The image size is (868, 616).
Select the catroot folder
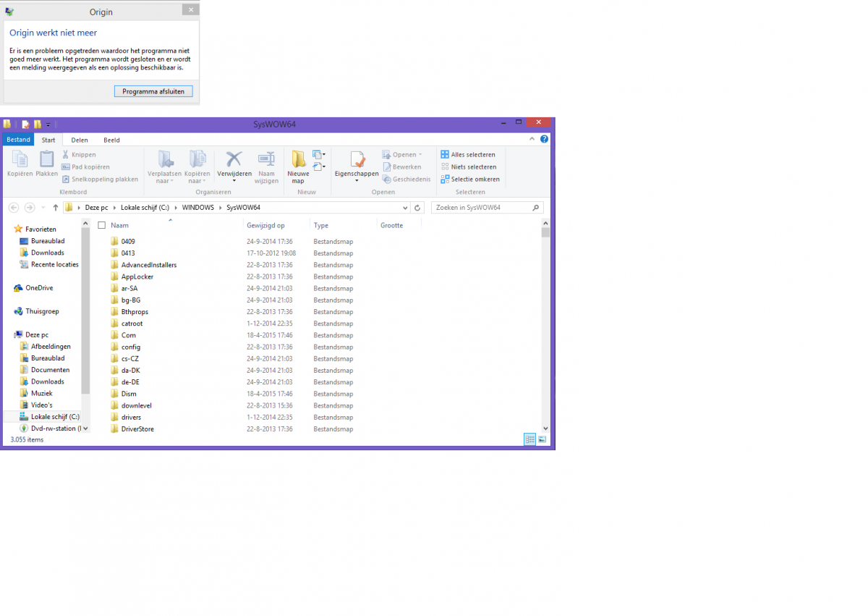(x=127, y=324)
